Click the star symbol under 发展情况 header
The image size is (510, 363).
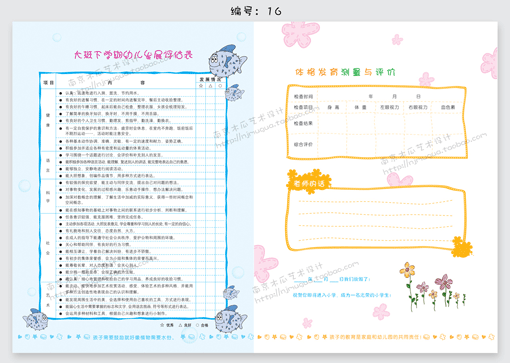[201, 86]
